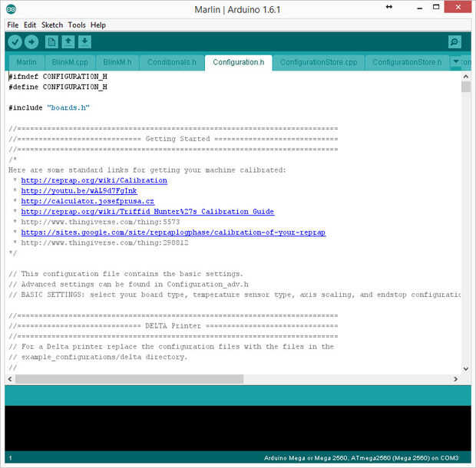
Task: Save the sketch with the down-arrow icon
Action: tap(84, 42)
